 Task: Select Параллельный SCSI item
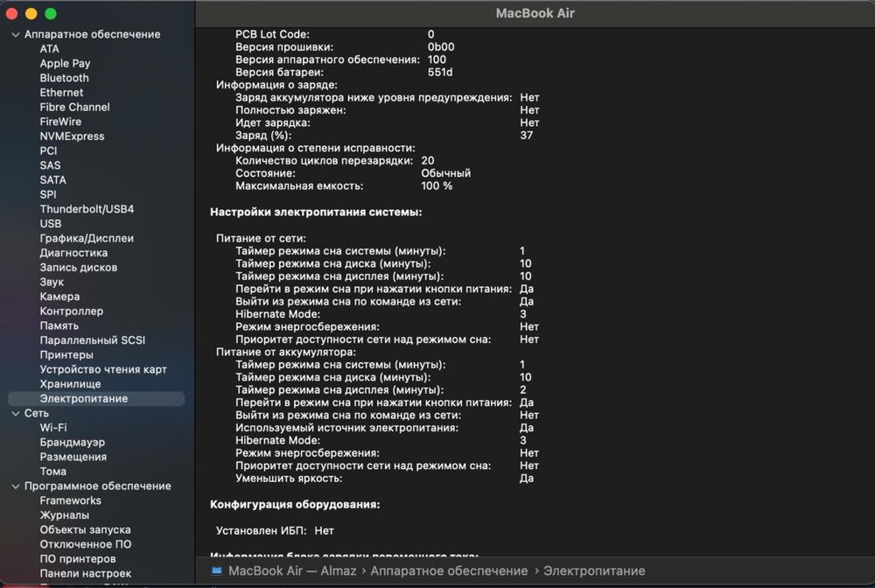coord(93,340)
